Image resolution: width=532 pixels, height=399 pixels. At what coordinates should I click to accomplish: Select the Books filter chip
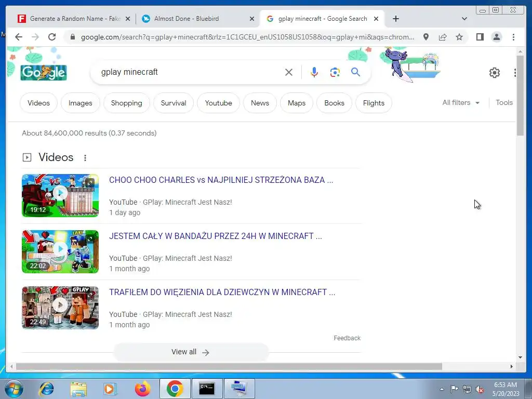tap(334, 103)
